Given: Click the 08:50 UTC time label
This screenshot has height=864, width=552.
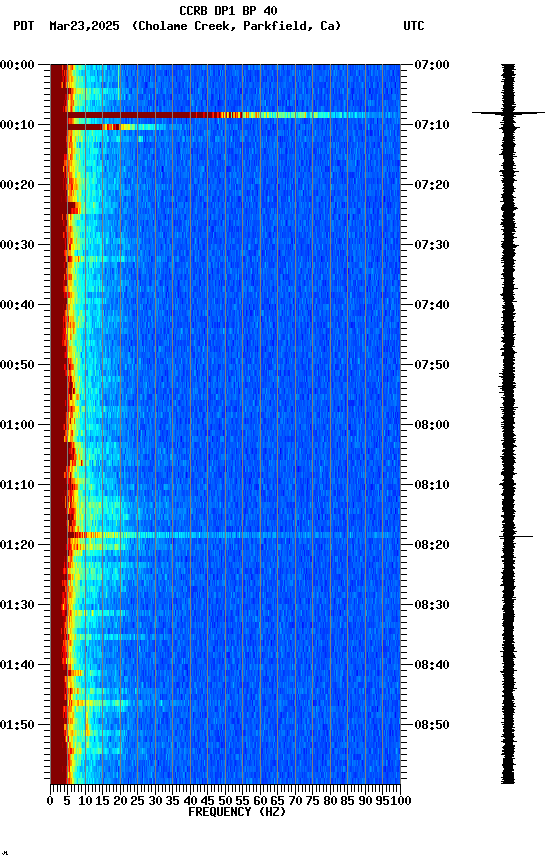Looking at the screenshot, I should pyautogui.click(x=432, y=726).
